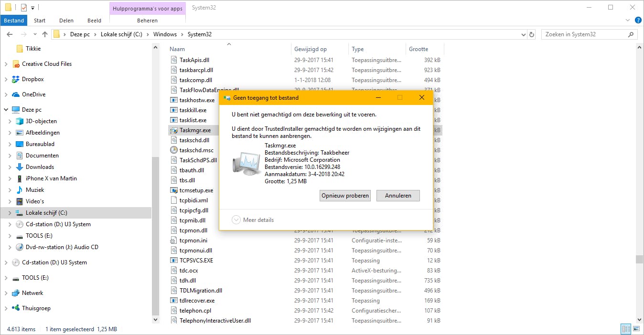Click the Dvd-rw-station (J:) Audio CD icon

[x=20, y=247]
